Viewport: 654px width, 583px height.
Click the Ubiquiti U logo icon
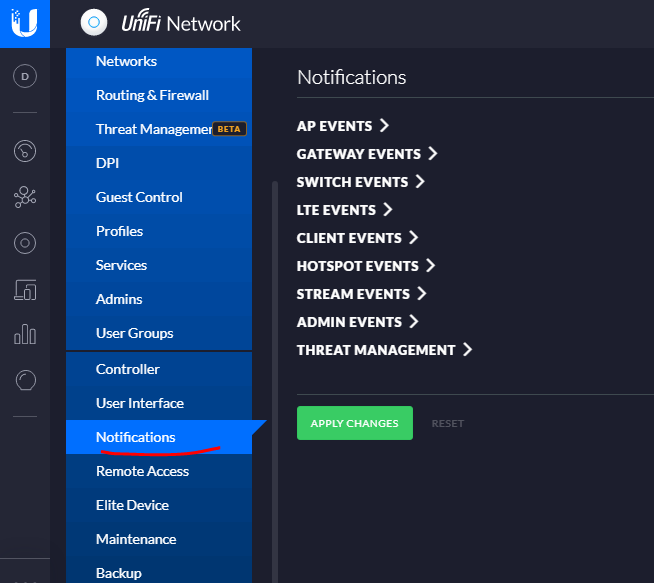(x=25, y=24)
